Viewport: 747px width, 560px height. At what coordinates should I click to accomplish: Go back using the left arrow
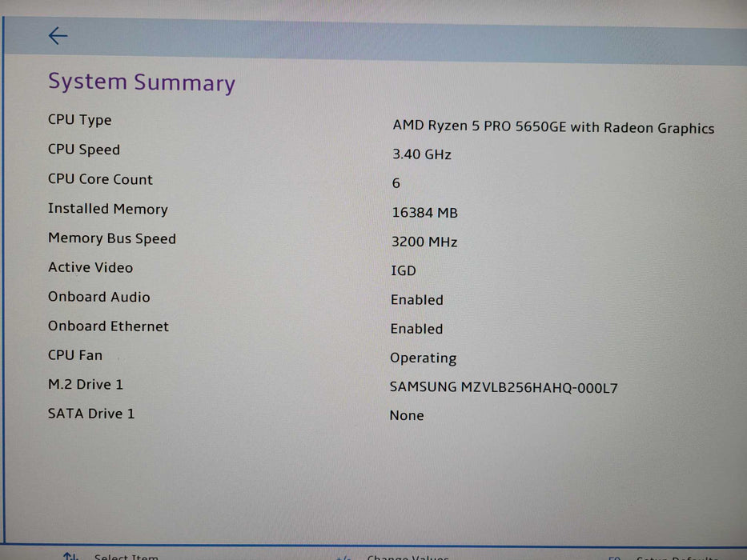click(58, 36)
